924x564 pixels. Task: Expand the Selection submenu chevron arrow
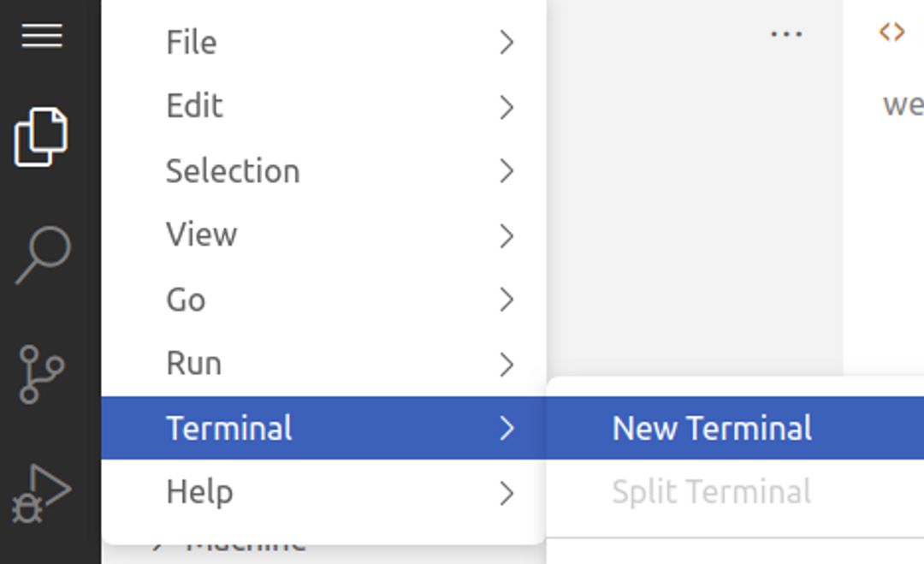click(x=506, y=171)
